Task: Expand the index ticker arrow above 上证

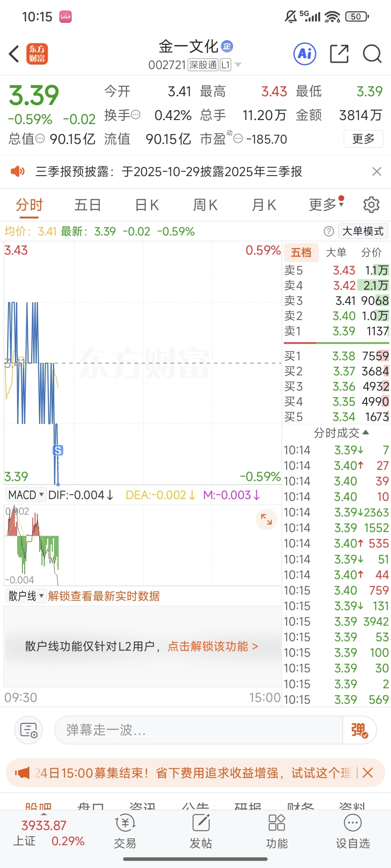Action: (x=44, y=814)
